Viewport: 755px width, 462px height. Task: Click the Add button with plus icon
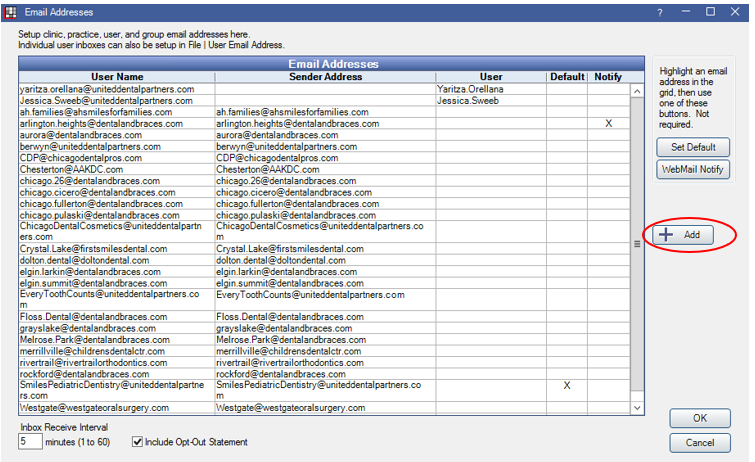coord(683,235)
